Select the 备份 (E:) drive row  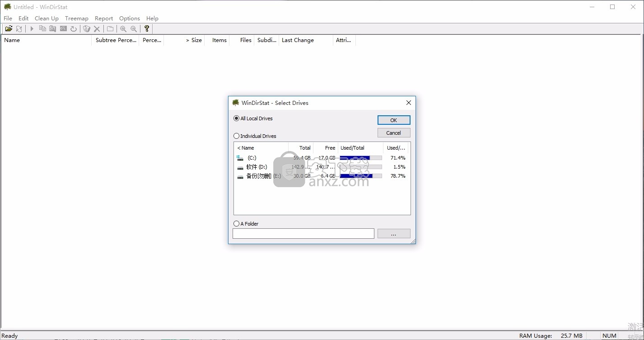pos(322,176)
